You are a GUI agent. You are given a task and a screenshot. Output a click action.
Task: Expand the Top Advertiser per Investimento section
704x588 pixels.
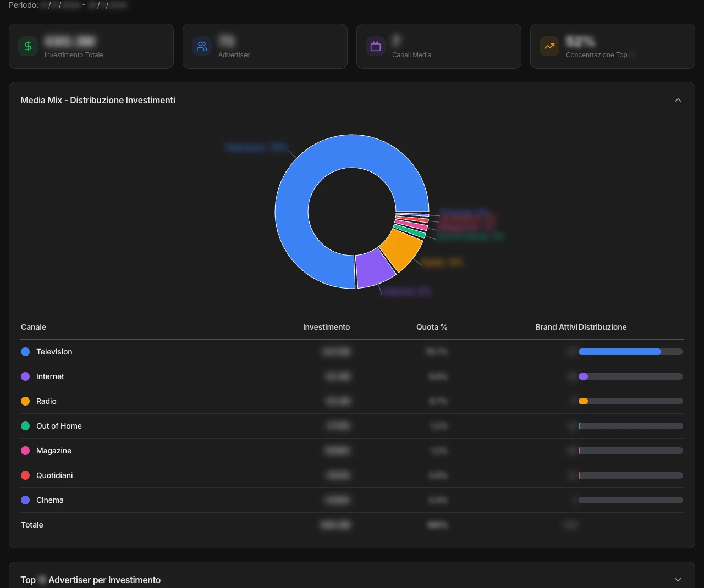click(678, 580)
